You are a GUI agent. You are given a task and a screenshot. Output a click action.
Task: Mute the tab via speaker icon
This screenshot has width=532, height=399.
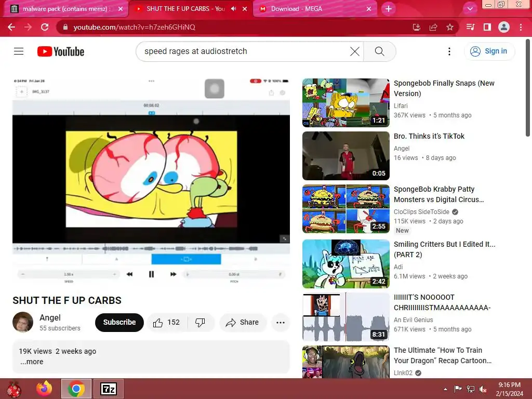234,9
